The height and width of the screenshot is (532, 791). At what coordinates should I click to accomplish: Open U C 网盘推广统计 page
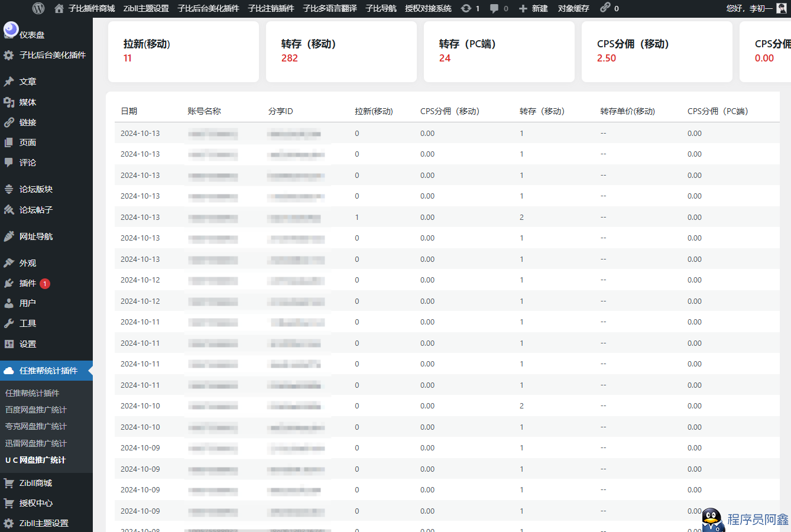coord(35,460)
